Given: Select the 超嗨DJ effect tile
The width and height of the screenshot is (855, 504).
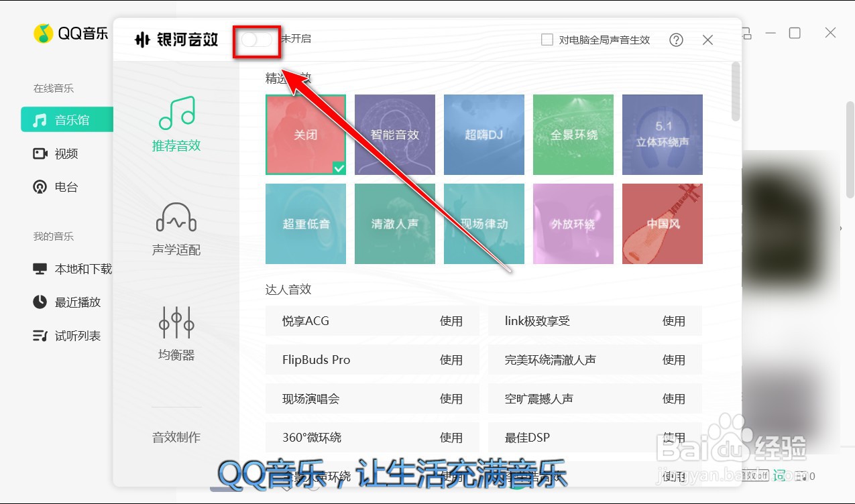Looking at the screenshot, I should (483, 134).
